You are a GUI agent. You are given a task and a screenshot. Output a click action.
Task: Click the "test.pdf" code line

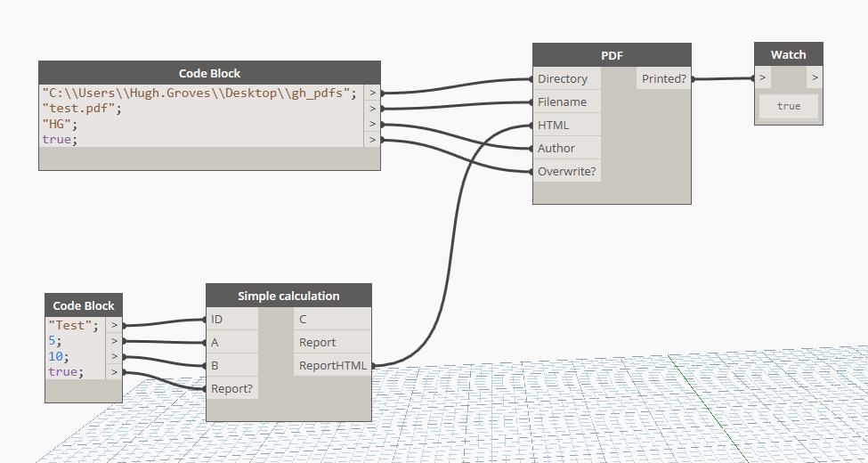pyautogui.click(x=82, y=109)
